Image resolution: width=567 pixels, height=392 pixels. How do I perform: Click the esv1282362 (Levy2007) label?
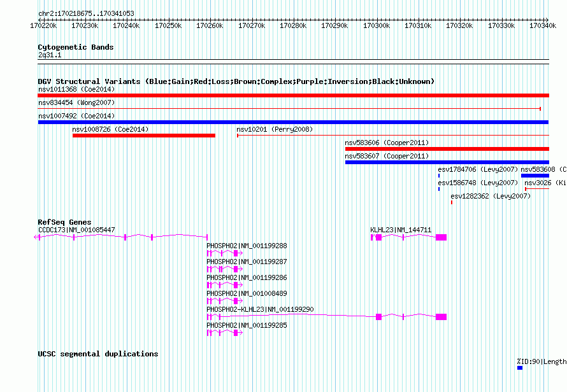(491, 196)
